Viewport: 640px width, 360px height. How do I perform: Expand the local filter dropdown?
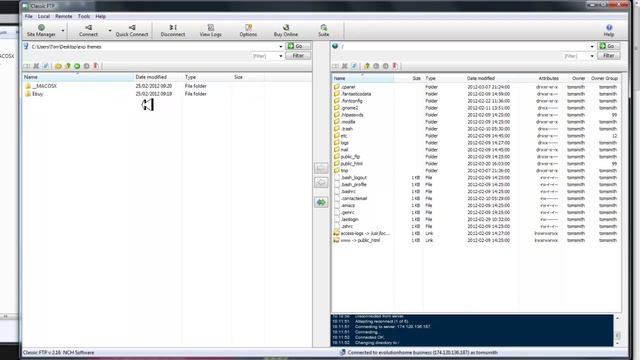pos(280,56)
